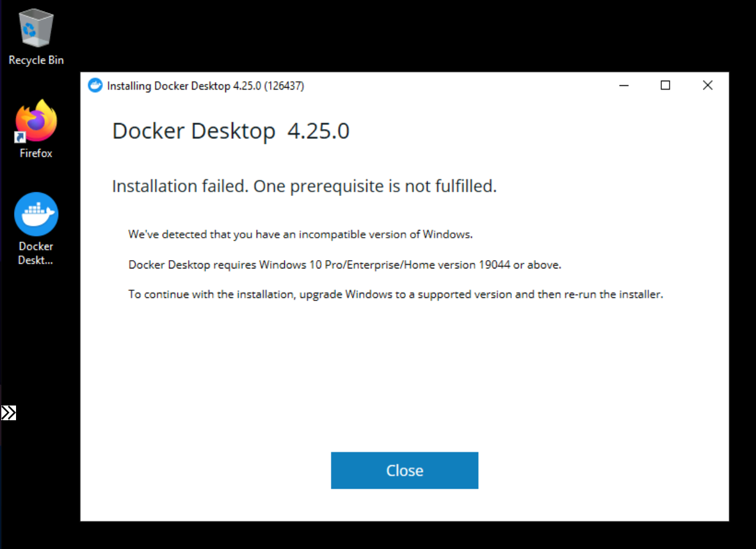Maximize the Docker Desktop installer window

[665, 85]
